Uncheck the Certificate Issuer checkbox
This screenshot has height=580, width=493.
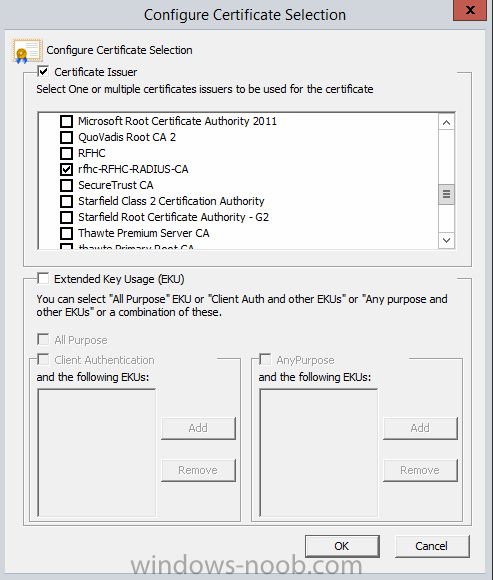point(43,71)
